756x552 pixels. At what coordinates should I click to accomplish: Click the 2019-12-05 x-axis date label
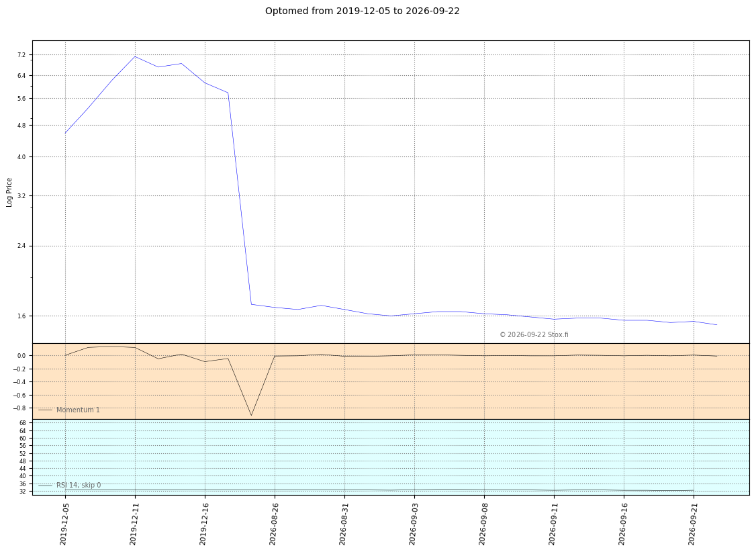(x=64, y=524)
